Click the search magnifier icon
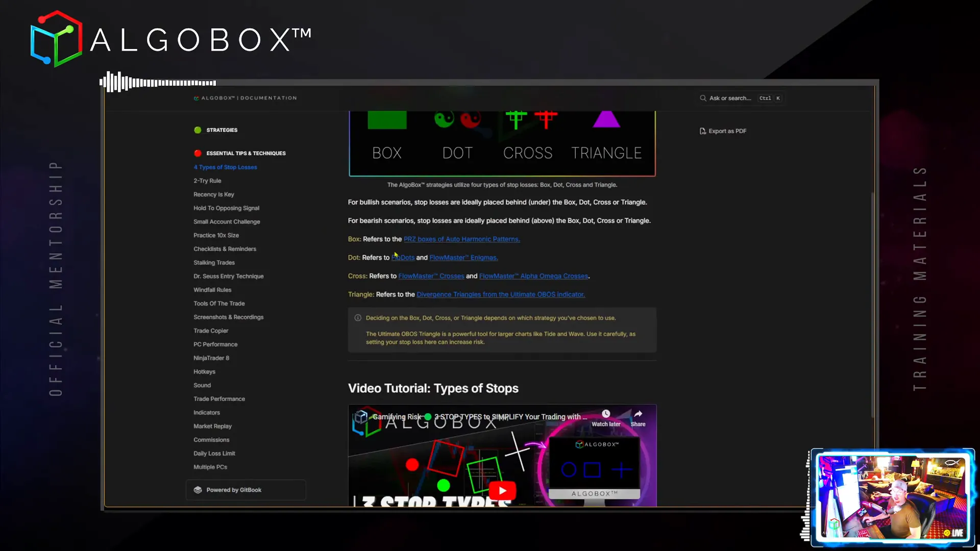Screen dimensions: 980x551 703,98
